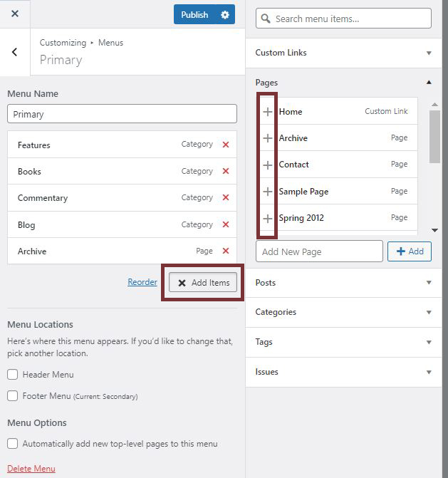This screenshot has width=448, height=478.
Task: Click the Publish button
Action: pos(194,15)
